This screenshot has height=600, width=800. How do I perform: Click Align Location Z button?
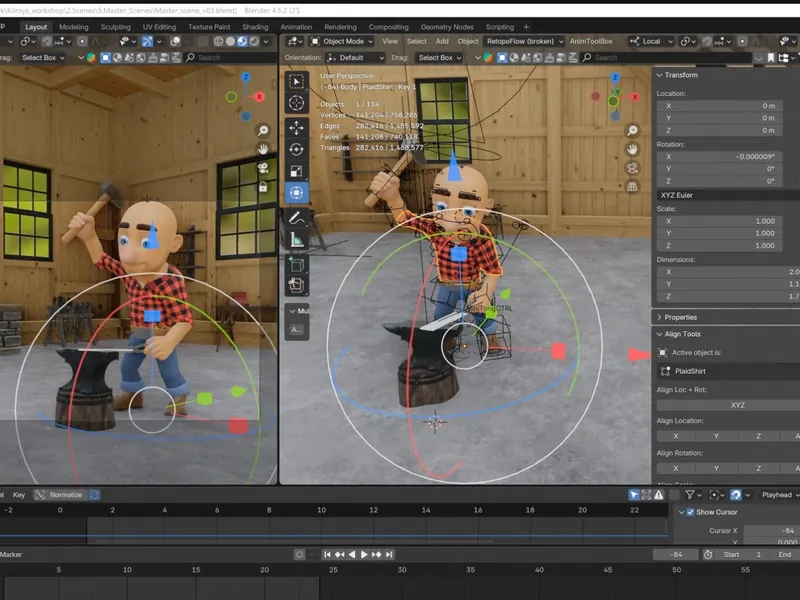[758, 436]
